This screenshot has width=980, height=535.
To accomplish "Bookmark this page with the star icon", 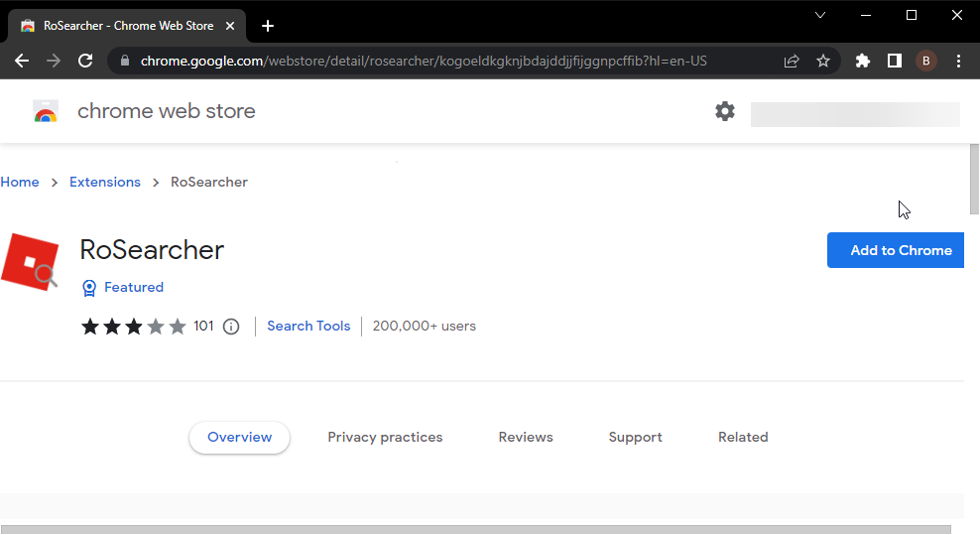I will (x=823, y=61).
